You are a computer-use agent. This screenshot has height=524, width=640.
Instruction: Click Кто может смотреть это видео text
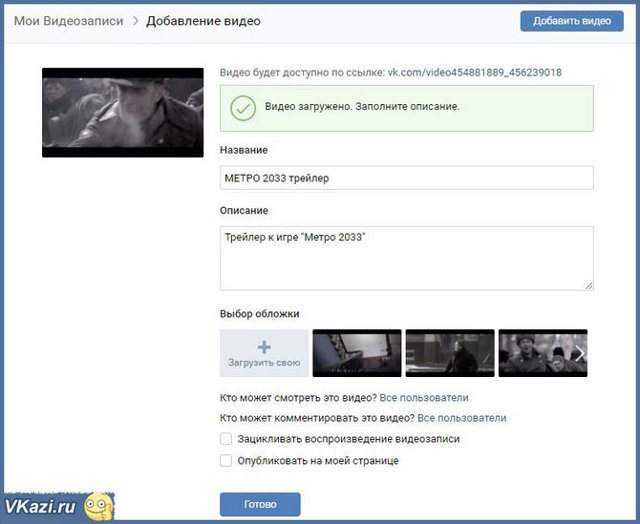pyautogui.click(x=298, y=398)
